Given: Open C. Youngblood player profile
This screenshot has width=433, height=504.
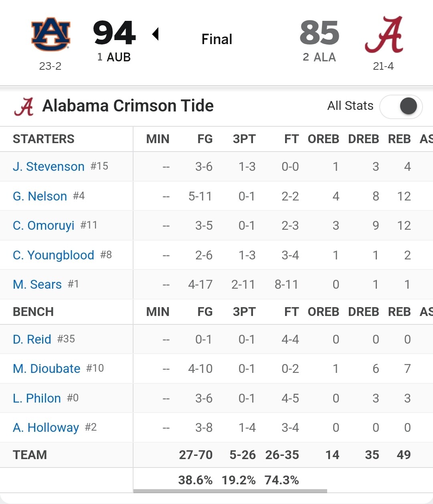Looking at the screenshot, I should (53, 255).
